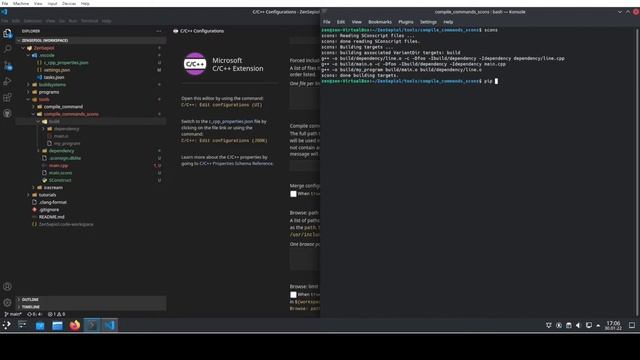Expand the compile_command folder
Screen dimensions: 640x360
click(x=63, y=107)
